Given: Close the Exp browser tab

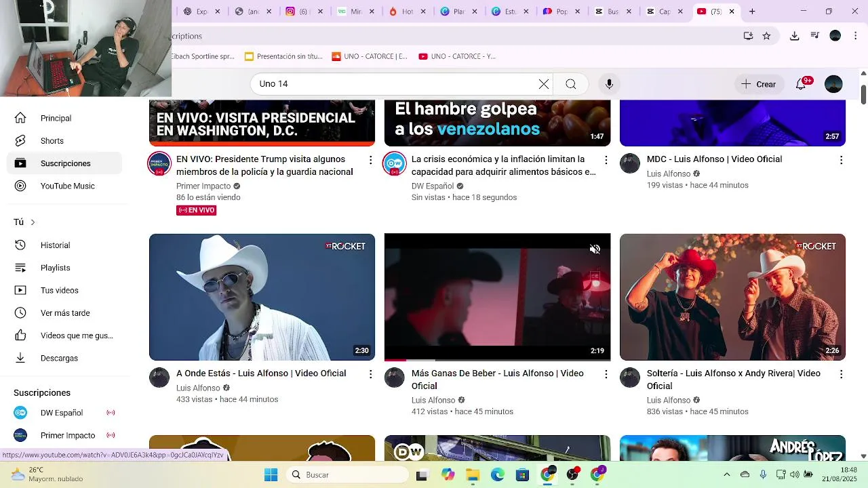Looking at the screenshot, I should tap(218, 12).
